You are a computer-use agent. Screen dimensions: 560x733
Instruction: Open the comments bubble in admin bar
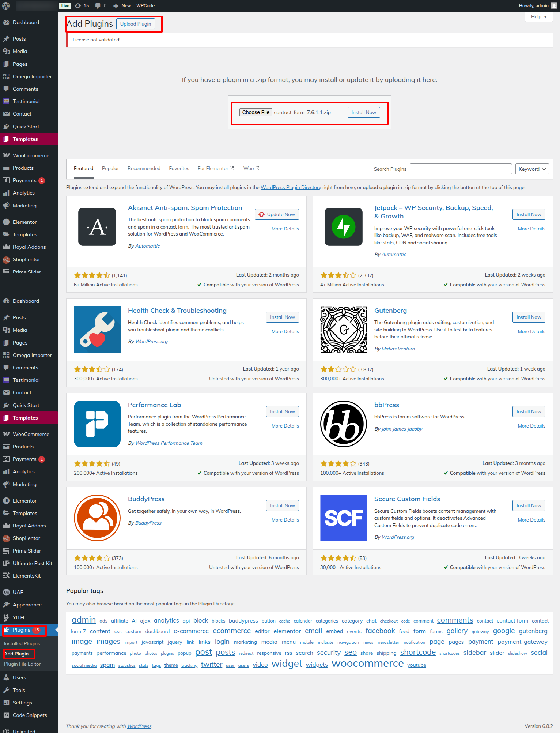click(x=101, y=5)
